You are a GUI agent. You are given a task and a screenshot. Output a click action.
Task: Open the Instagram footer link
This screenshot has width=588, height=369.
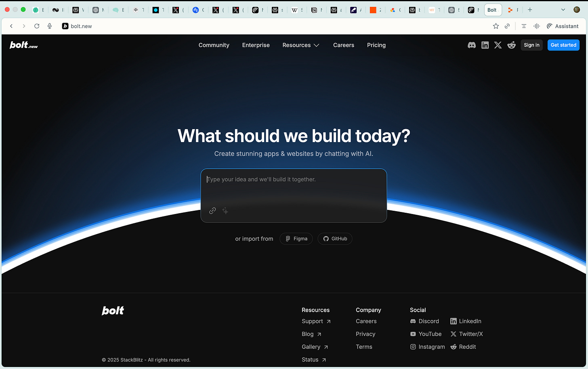coord(427,347)
